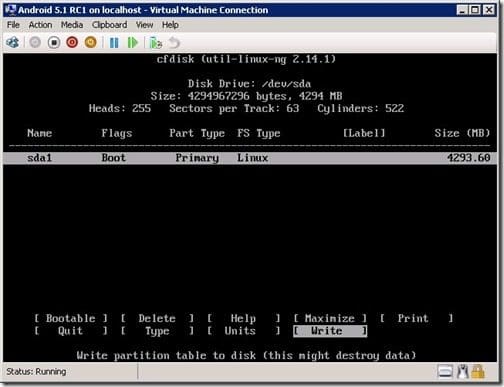Select the Maximize option in cfdisk
This screenshot has height=387, width=504.
click(x=330, y=318)
